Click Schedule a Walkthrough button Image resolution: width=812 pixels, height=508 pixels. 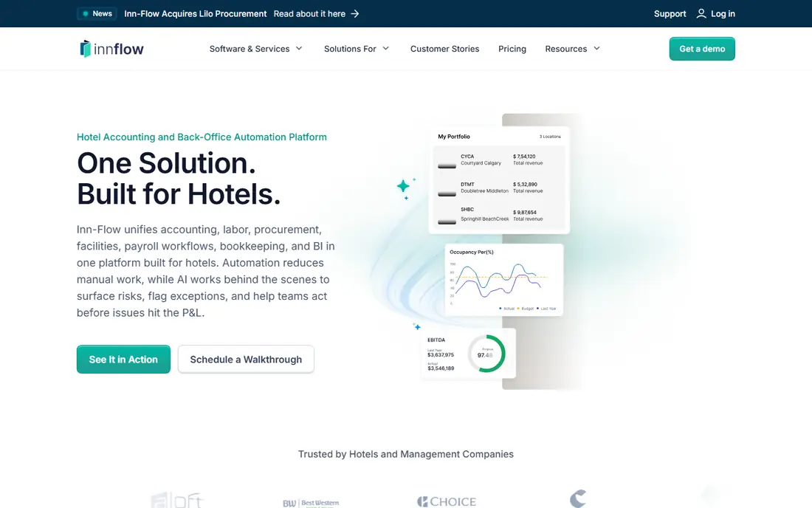point(246,360)
